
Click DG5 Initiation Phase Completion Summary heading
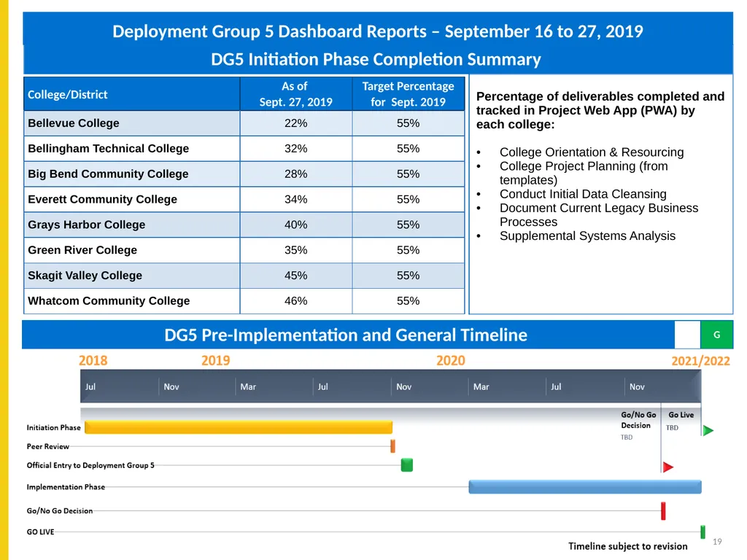[376, 60]
